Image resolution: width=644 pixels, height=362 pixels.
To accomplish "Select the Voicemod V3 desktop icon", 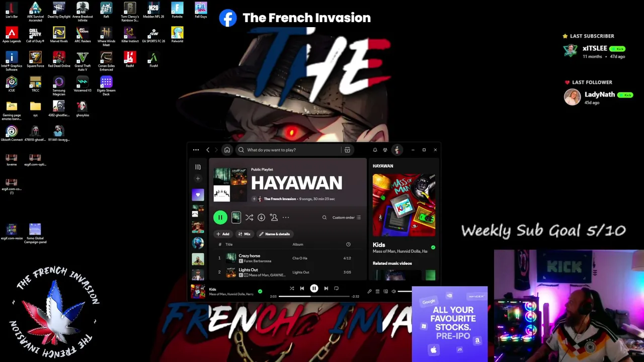I will coord(83,84).
